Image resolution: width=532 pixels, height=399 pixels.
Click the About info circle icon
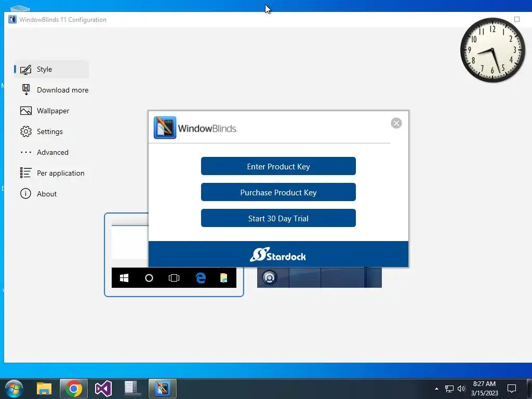25,194
